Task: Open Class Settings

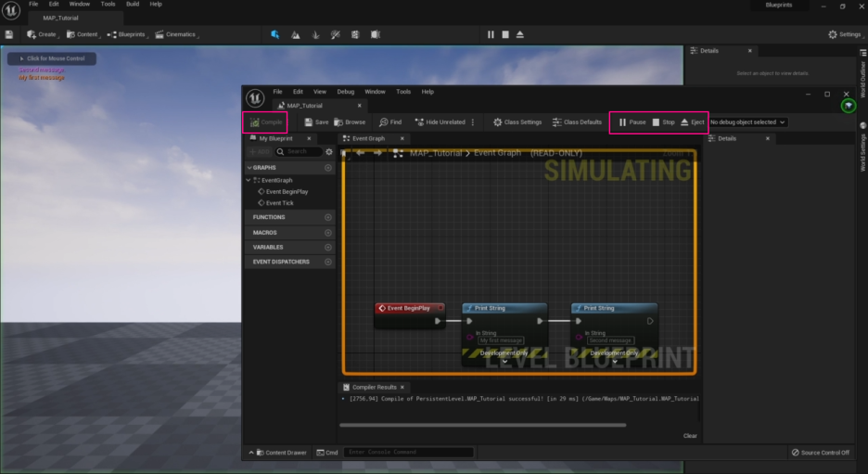Action: click(517, 122)
